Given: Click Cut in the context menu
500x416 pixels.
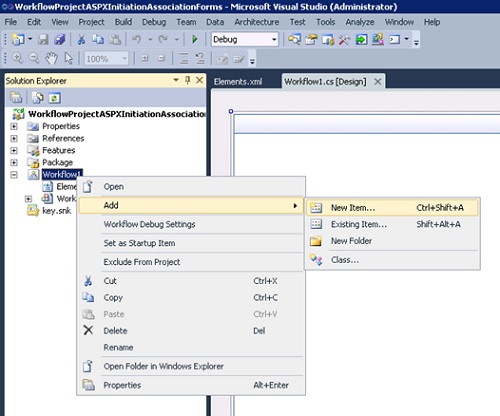Looking at the screenshot, I should click(191, 281).
